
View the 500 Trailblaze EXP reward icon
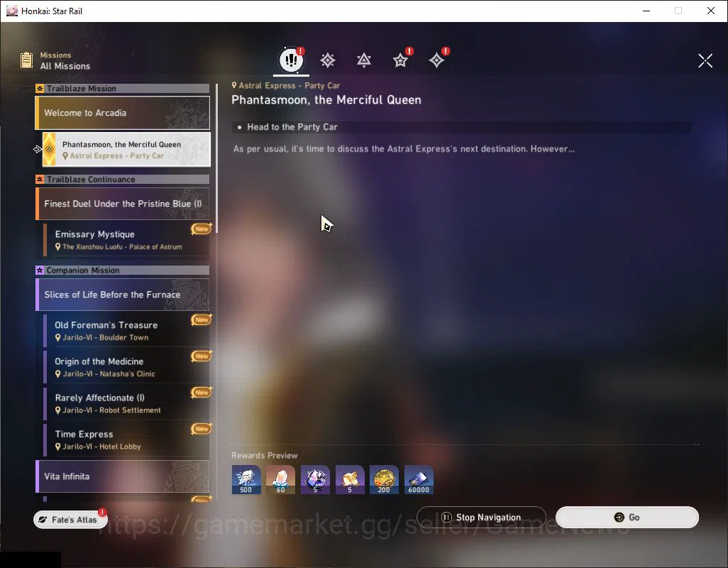coord(246,479)
